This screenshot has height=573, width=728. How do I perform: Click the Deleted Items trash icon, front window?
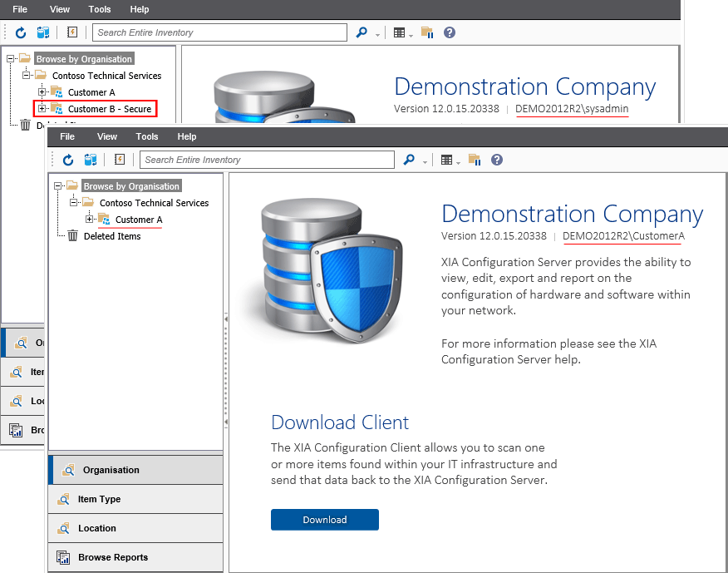coord(73,235)
